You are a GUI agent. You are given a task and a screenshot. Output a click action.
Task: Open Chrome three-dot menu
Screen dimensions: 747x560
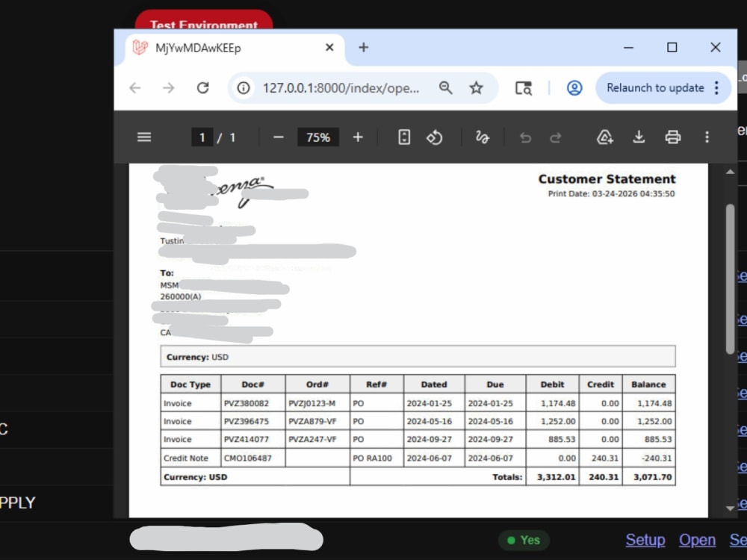pos(716,88)
